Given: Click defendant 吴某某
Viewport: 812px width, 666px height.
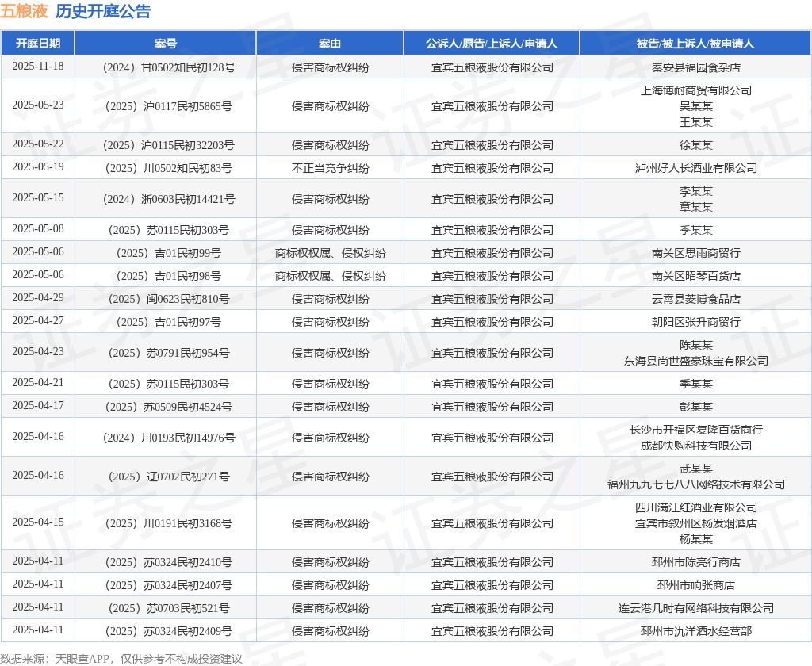Looking at the screenshot, I should point(696,106).
